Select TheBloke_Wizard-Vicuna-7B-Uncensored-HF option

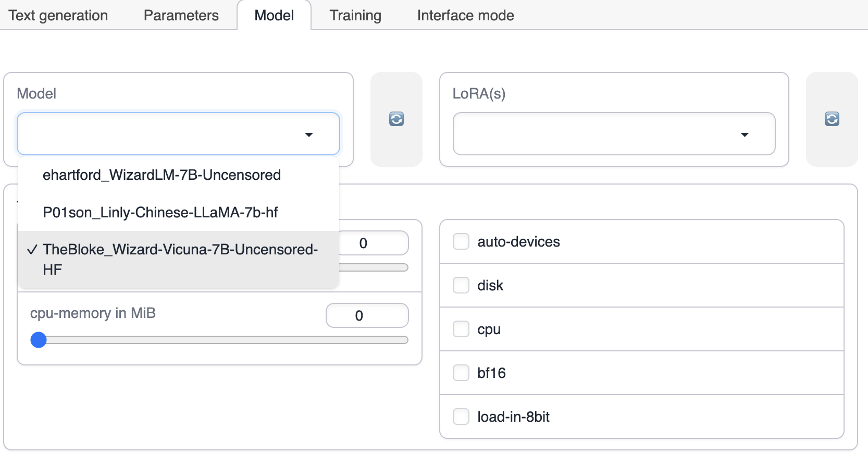[179, 260]
